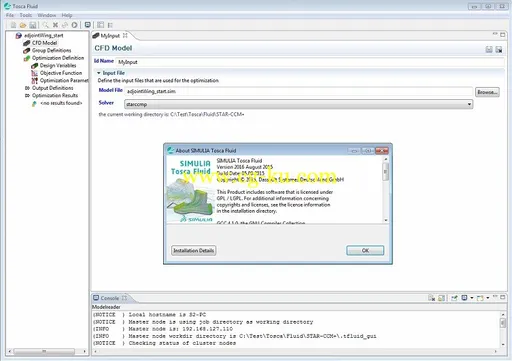The height and width of the screenshot is (361, 512).
Task: Click the new file toolbar icon
Action: [x=13, y=25]
